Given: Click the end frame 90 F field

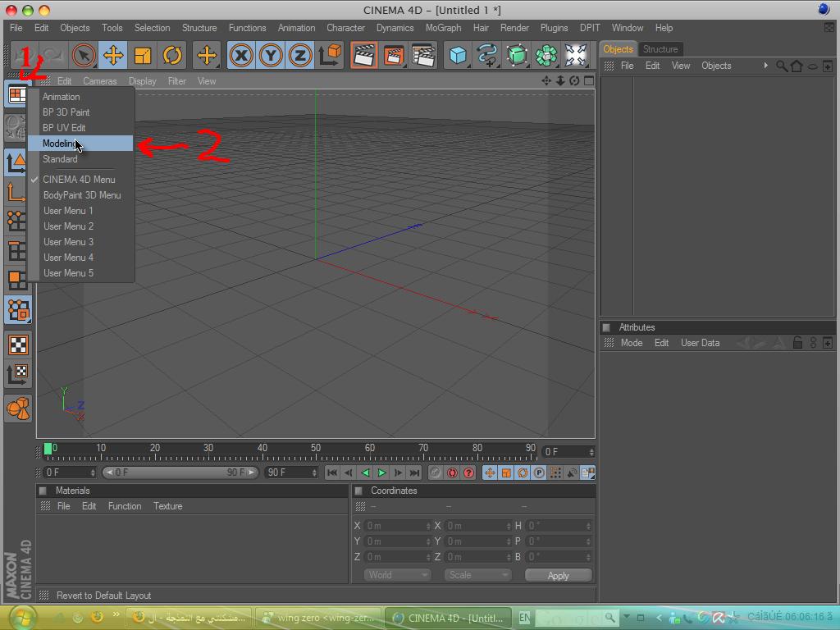Looking at the screenshot, I should pyautogui.click(x=291, y=472).
